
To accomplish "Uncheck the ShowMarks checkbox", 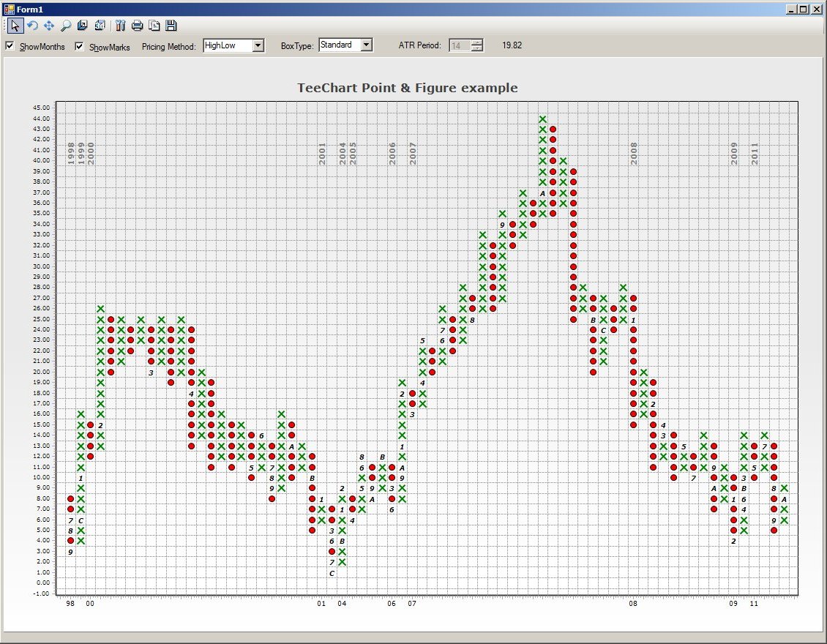I will tap(79, 46).
